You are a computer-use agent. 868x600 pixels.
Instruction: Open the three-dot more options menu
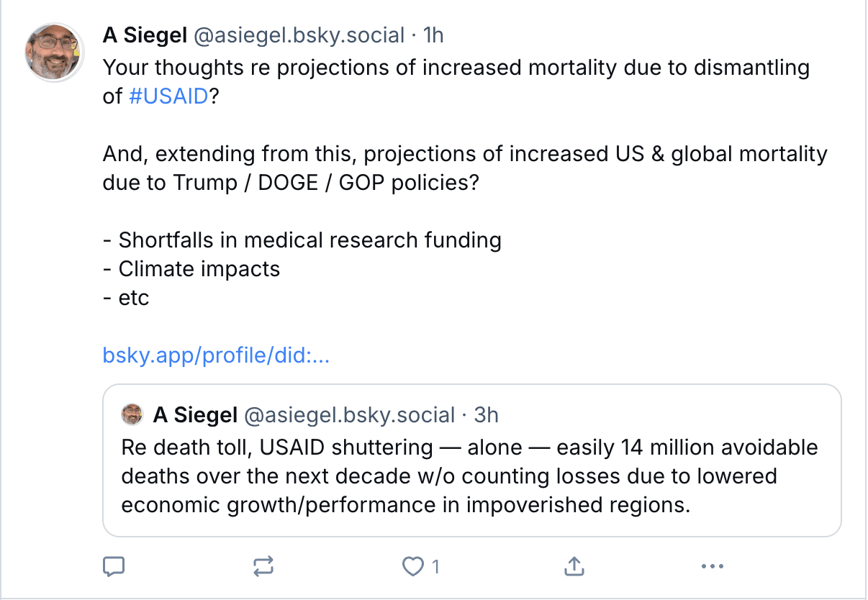[x=712, y=567]
